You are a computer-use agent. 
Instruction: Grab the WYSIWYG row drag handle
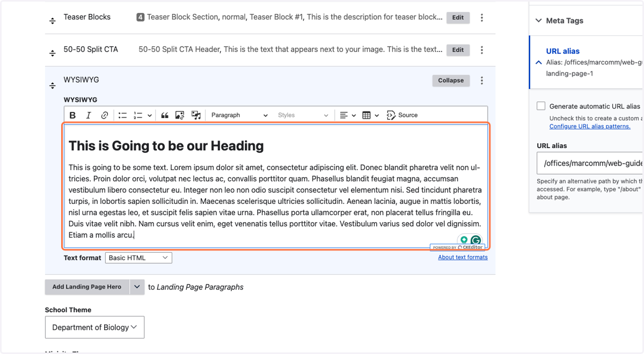click(53, 85)
